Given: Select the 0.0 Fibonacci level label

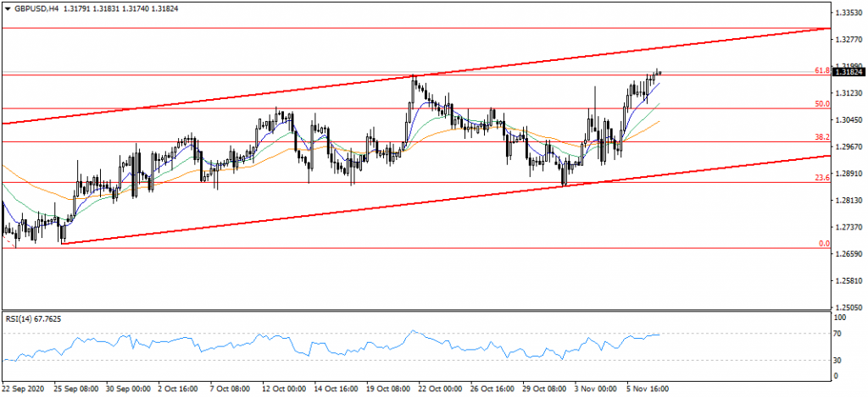Looking at the screenshot, I should coord(823,244).
